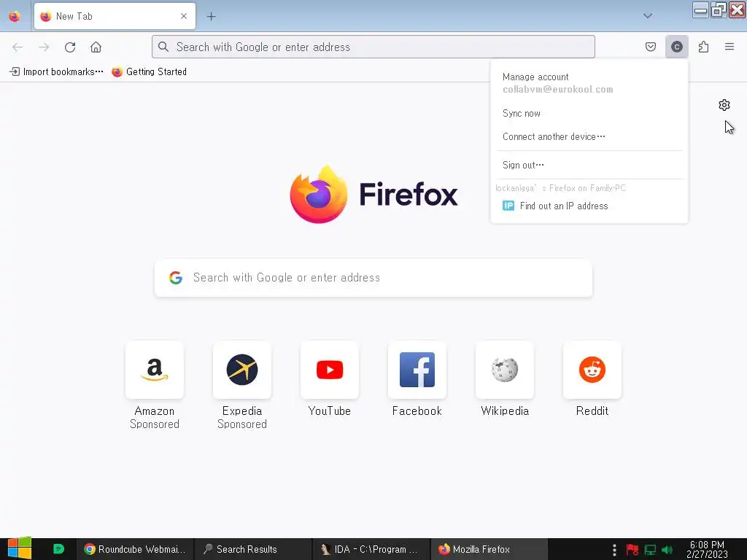This screenshot has height=560, width=747.
Task: Click the back navigation arrow
Action: (18, 47)
